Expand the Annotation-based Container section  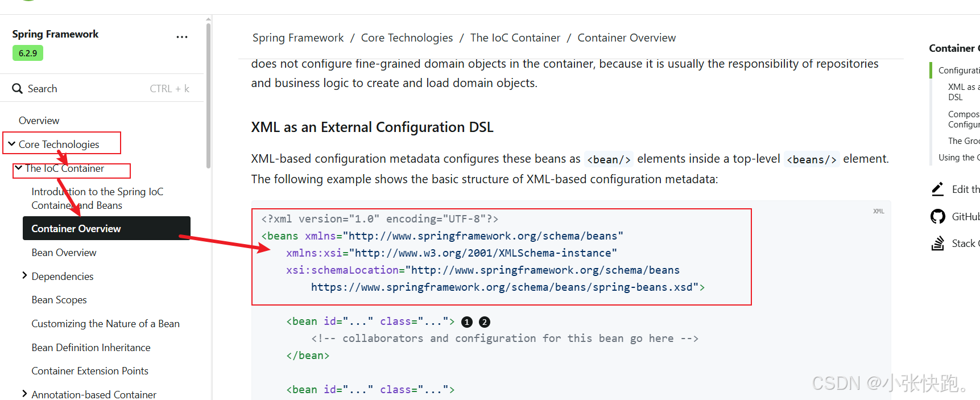point(24,394)
